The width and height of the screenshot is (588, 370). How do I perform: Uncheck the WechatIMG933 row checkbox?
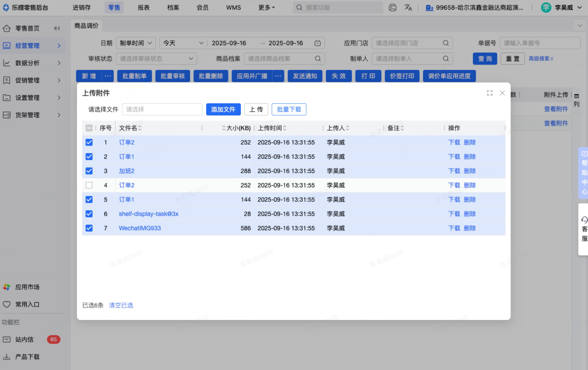(89, 228)
